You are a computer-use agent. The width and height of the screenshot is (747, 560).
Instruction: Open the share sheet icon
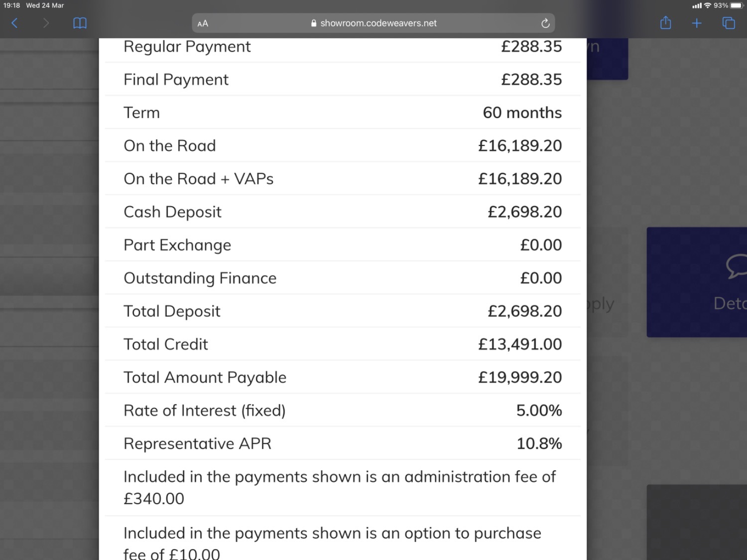click(x=665, y=22)
